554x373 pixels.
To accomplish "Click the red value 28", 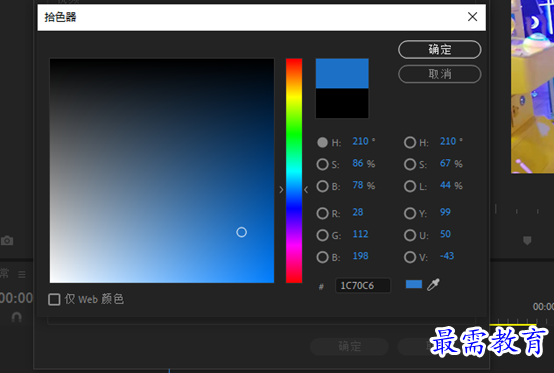I will (358, 212).
